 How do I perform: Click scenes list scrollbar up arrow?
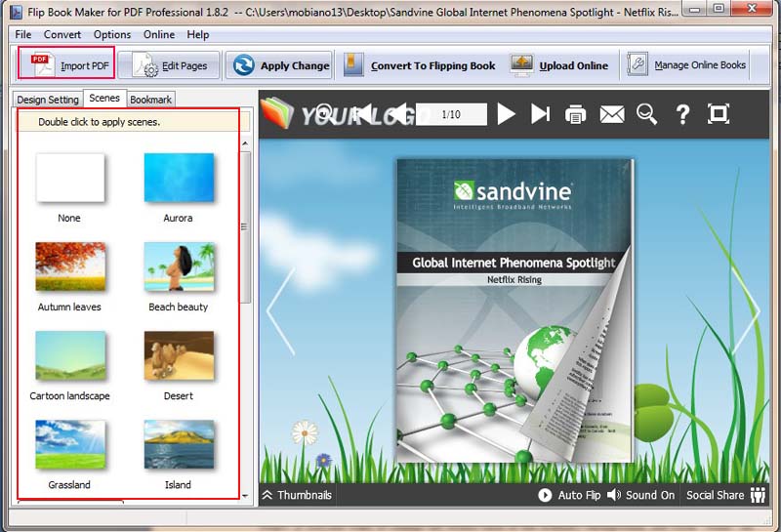tap(245, 143)
